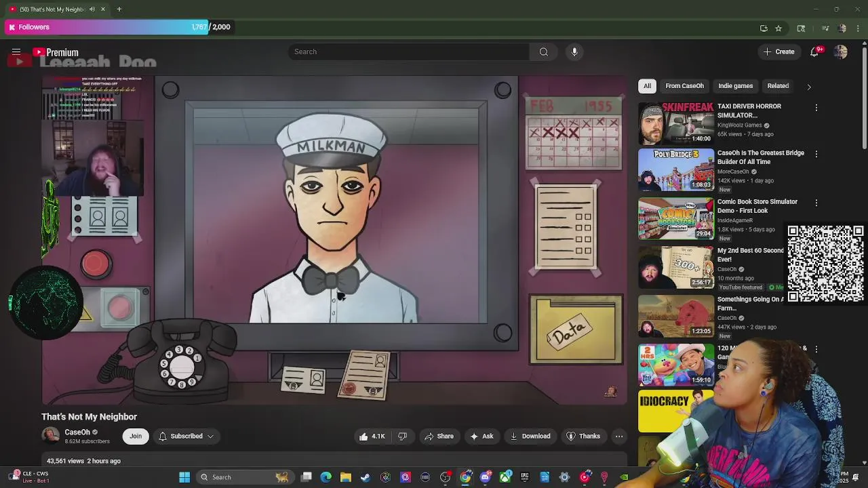Screen dimensions: 868x488
Task: Go to the YouTube Premium home logo
Action: 56,52
